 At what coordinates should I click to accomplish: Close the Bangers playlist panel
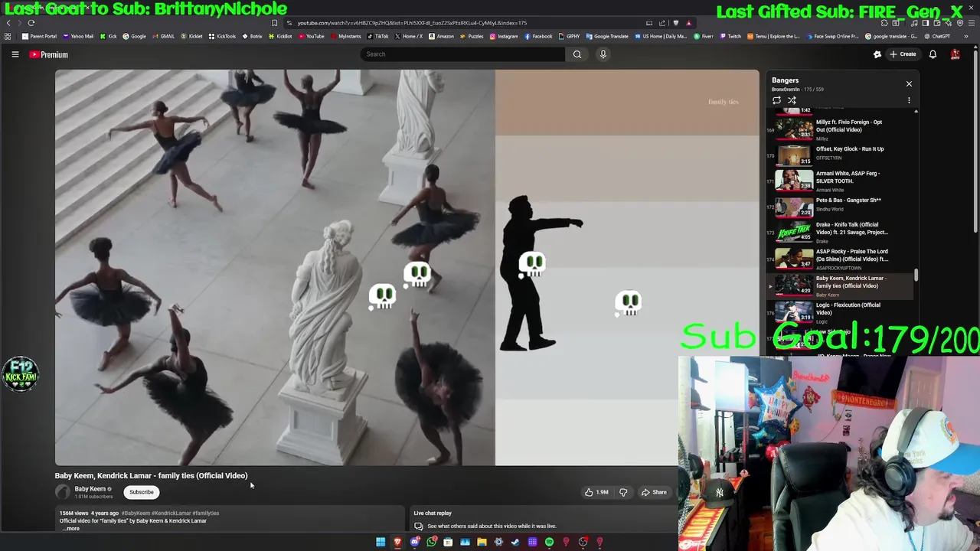click(909, 83)
